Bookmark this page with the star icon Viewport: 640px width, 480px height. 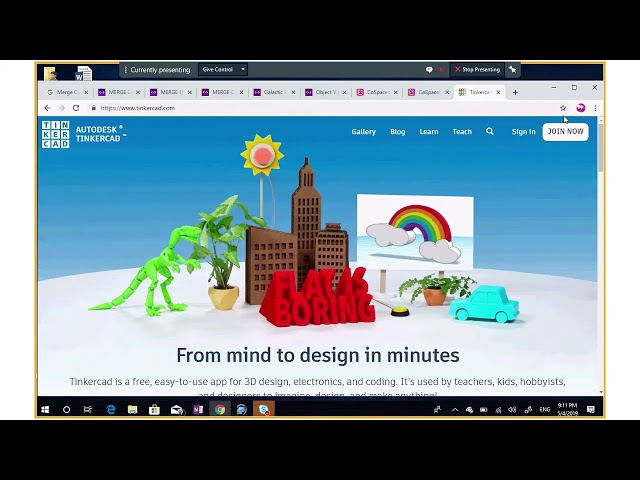coord(563,108)
